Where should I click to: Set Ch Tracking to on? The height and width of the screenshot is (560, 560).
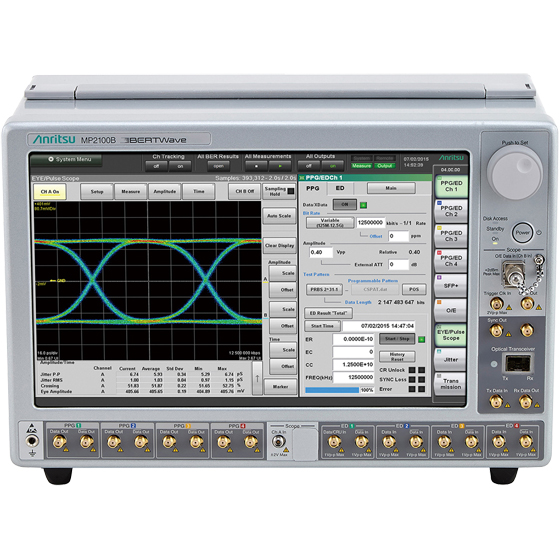pyautogui.click(x=180, y=166)
